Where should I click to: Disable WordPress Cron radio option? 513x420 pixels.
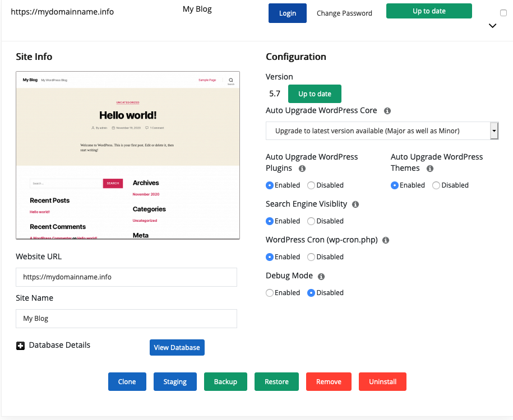click(x=311, y=257)
